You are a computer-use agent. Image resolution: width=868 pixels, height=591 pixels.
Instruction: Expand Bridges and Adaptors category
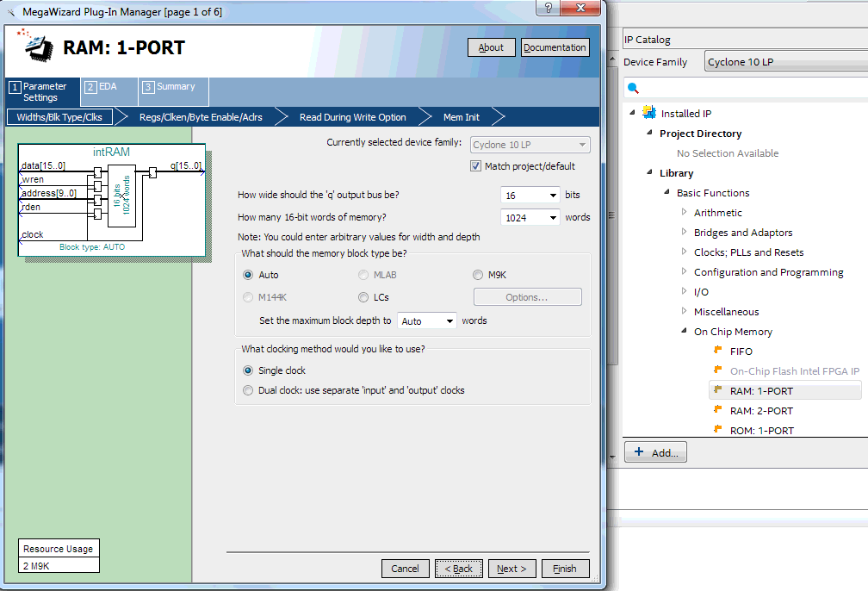[685, 232]
